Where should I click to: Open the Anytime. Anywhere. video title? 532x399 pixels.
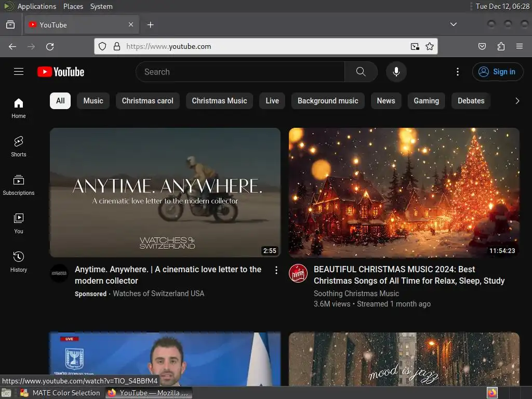pyautogui.click(x=168, y=275)
